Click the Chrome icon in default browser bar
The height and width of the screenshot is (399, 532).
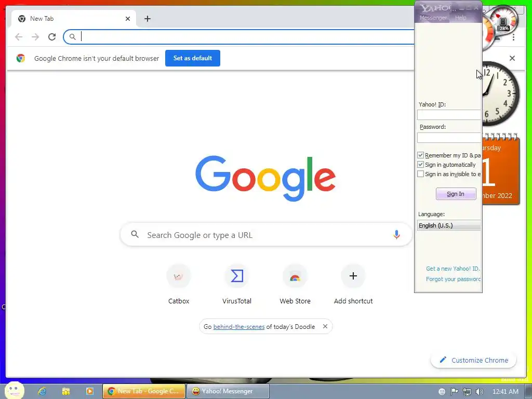[x=21, y=58]
